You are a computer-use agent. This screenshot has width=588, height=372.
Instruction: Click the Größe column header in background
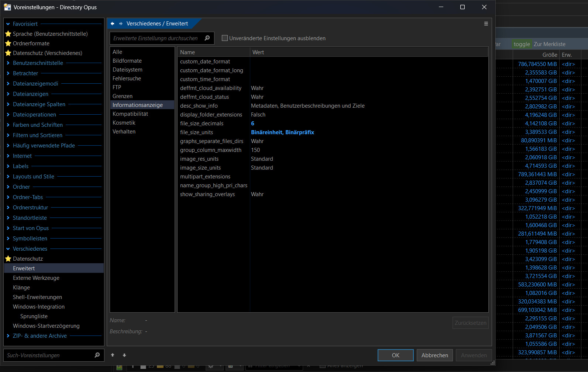(x=536, y=55)
